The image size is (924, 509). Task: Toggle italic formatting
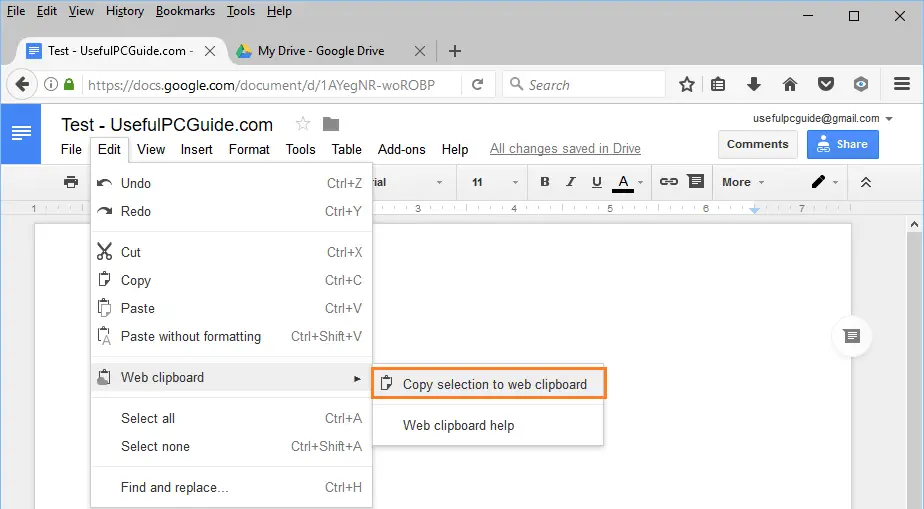(x=571, y=182)
